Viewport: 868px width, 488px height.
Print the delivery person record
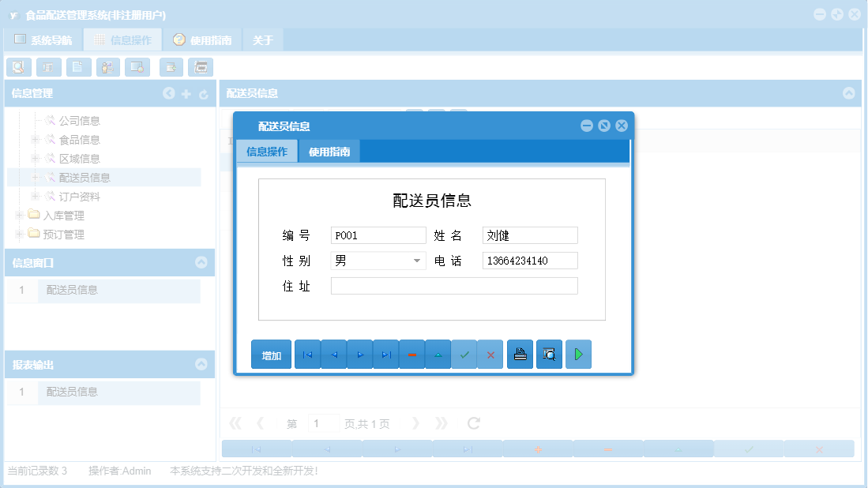pos(519,354)
